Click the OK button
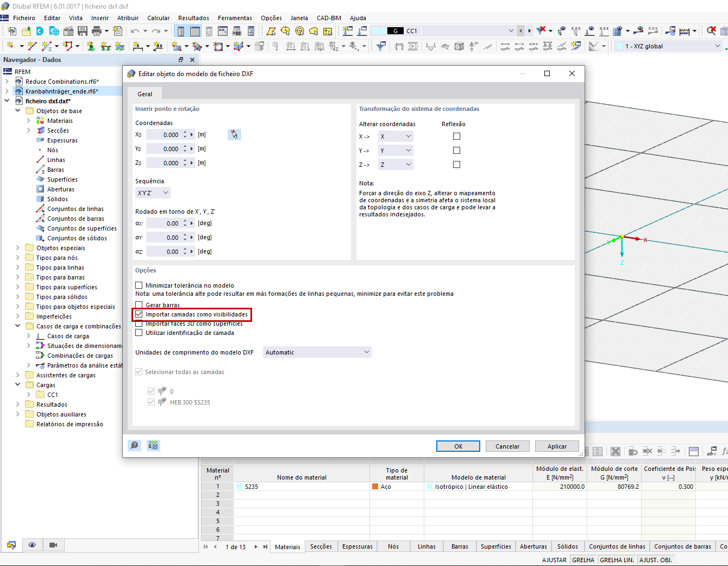728x566 pixels. click(458, 446)
